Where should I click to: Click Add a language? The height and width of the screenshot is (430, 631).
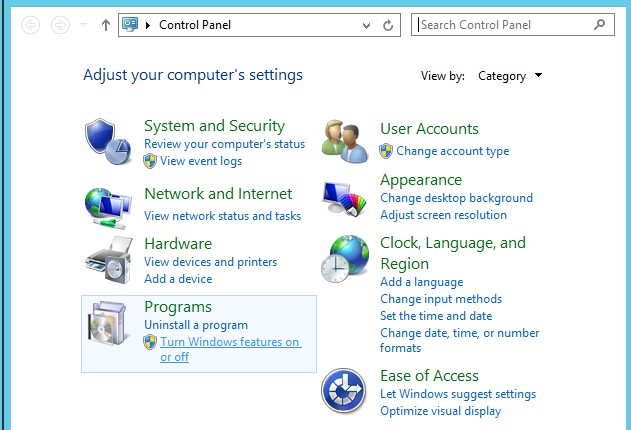pos(422,282)
